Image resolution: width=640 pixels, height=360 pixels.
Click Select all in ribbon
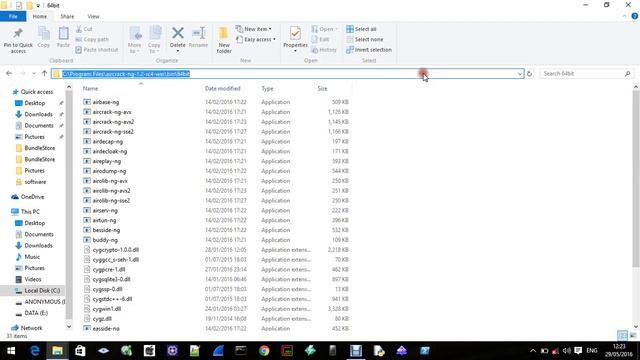361,29
